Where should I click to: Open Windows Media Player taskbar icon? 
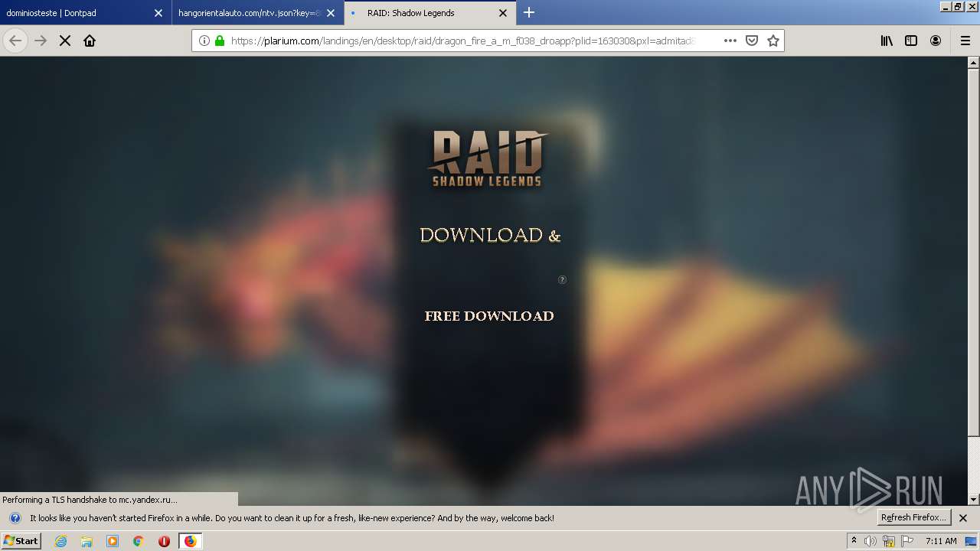(113, 541)
